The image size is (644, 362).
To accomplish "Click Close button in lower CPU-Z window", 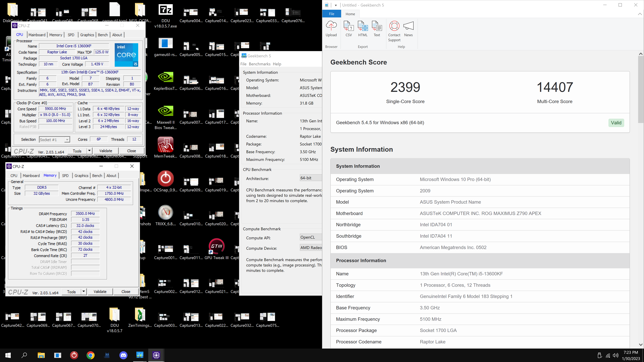I will (126, 291).
